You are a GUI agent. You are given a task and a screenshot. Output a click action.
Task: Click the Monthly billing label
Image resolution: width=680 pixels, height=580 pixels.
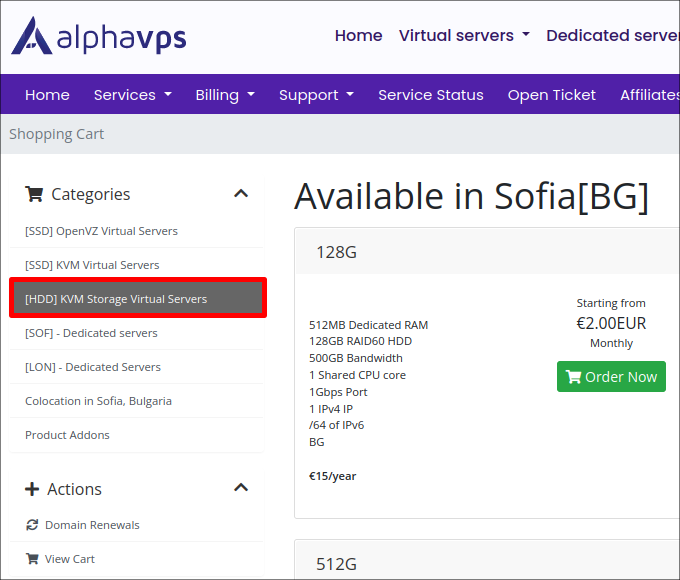pyautogui.click(x=611, y=343)
